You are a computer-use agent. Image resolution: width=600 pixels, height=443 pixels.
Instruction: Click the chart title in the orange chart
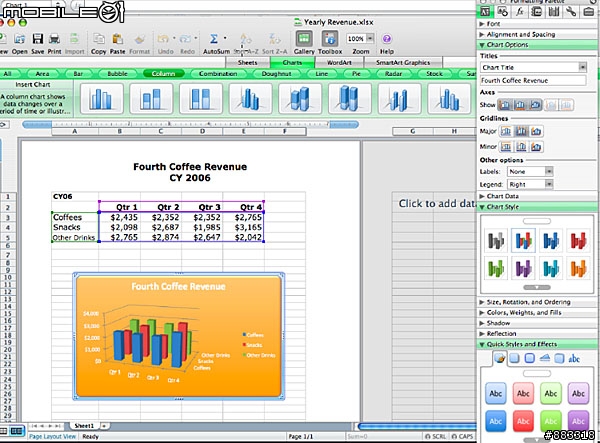(x=178, y=287)
